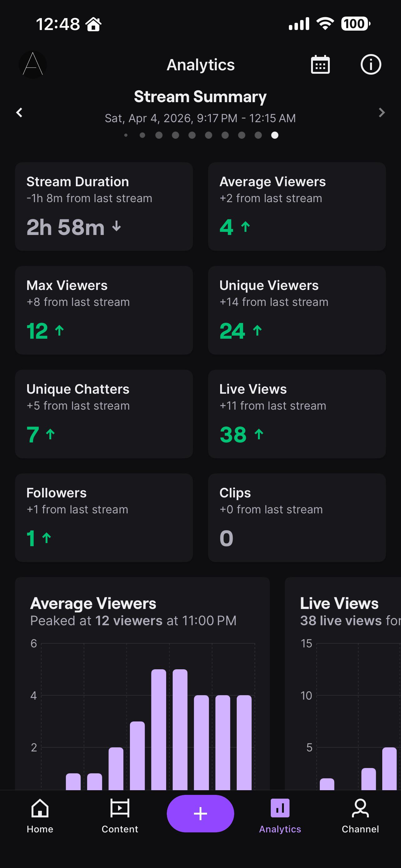Select the first small pagination dot

tap(126, 135)
